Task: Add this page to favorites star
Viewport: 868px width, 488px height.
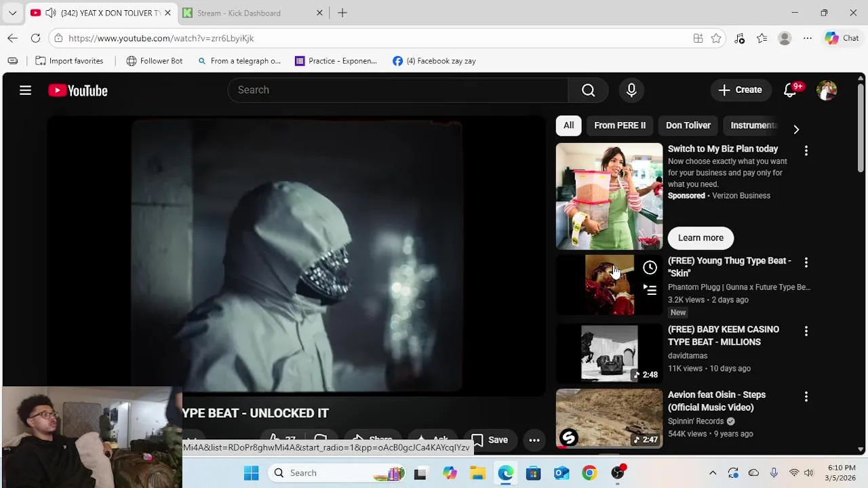Action: [716, 39]
